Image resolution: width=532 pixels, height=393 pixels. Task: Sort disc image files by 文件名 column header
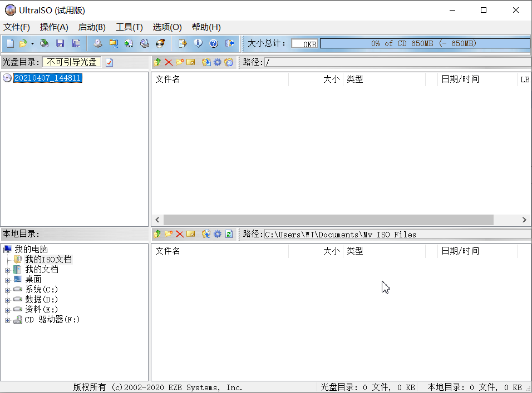click(x=220, y=79)
